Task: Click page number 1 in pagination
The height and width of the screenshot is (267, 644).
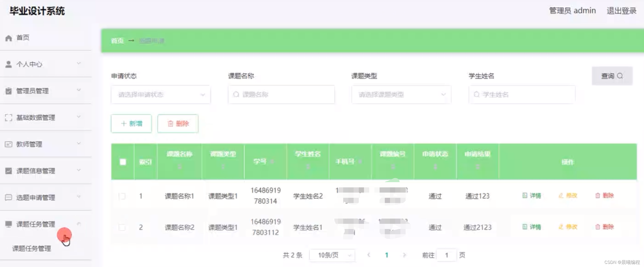Action: tap(387, 255)
